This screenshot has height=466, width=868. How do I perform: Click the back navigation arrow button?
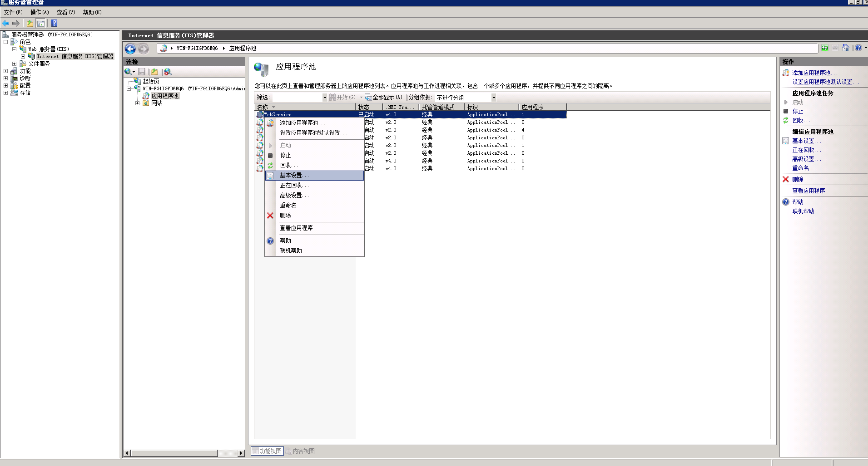tap(130, 49)
